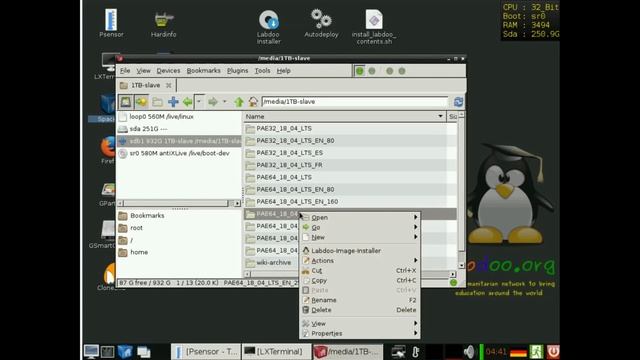Expand the Open submenu

(360, 218)
